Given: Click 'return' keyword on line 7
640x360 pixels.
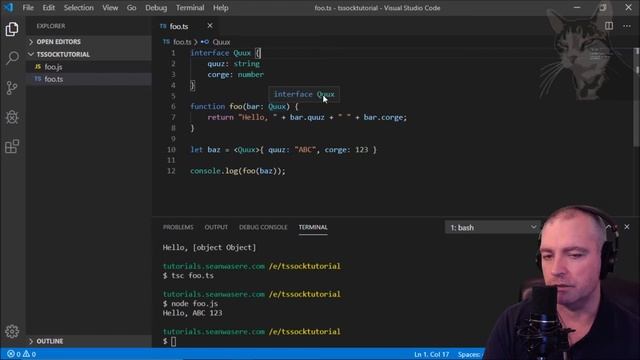Looking at the screenshot, I should 220,118.
